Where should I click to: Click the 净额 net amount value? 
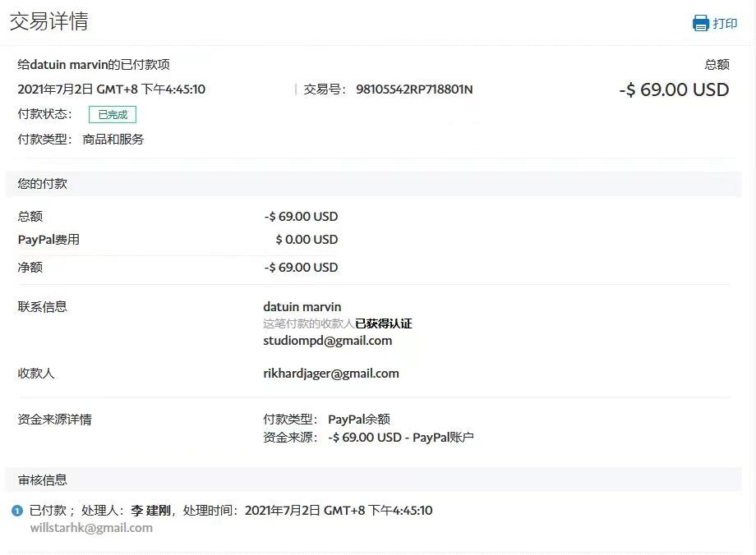[x=301, y=268]
